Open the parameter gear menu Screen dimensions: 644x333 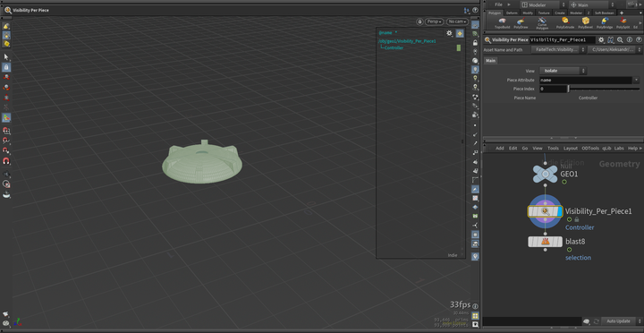(601, 40)
